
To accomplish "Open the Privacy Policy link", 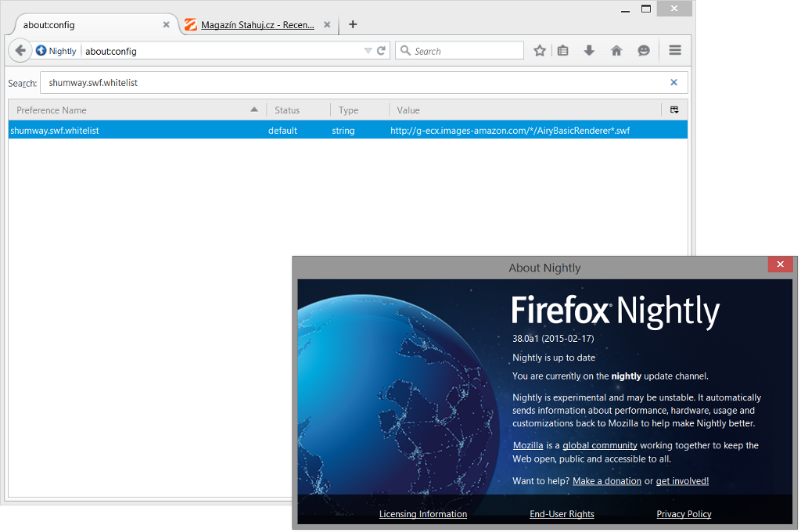I will 684,514.
